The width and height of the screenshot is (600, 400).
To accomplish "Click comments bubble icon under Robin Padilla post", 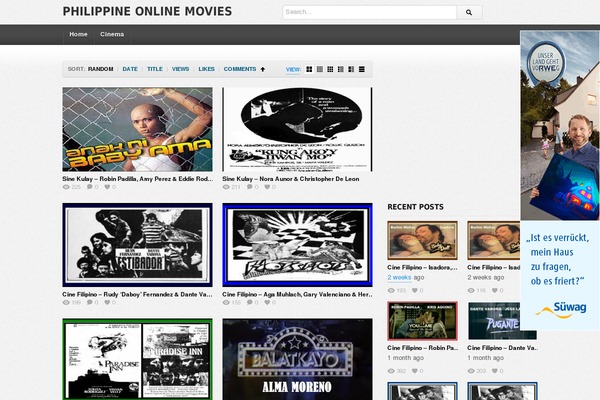I will (x=90, y=187).
